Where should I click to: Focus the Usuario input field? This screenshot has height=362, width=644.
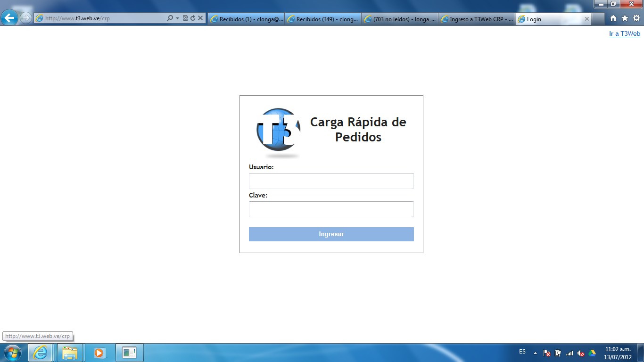coord(331,181)
